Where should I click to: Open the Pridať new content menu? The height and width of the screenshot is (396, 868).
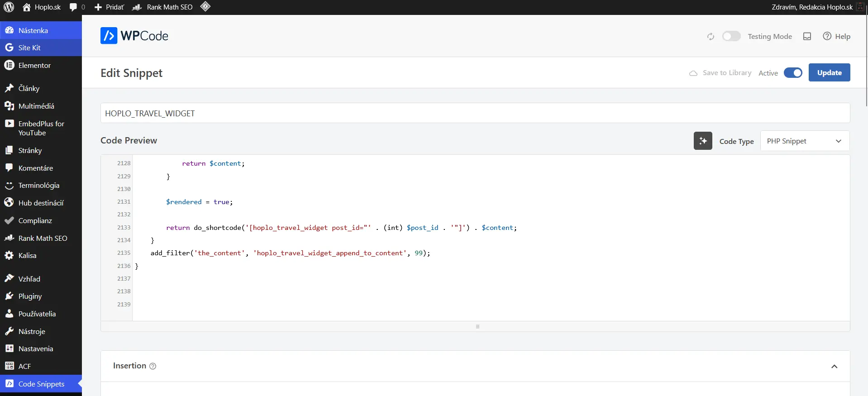(109, 7)
